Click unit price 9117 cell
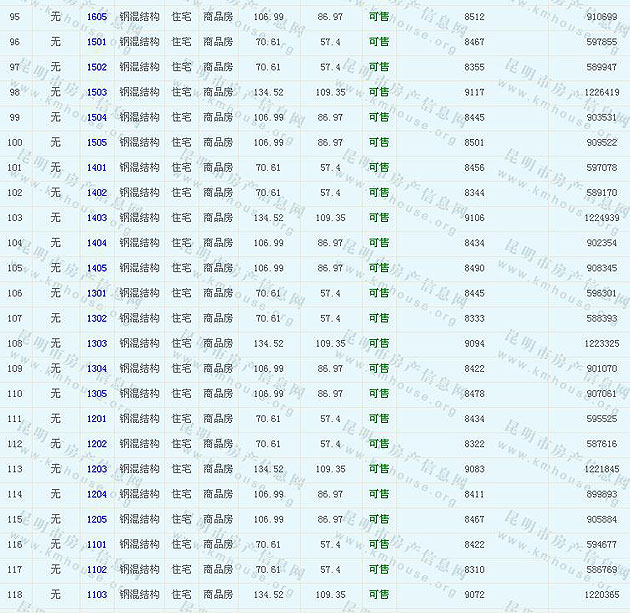This screenshot has width=630, height=613. (474, 92)
